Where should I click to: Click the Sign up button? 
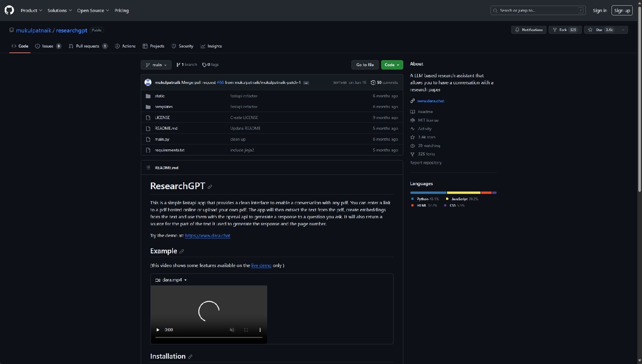pyautogui.click(x=622, y=10)
